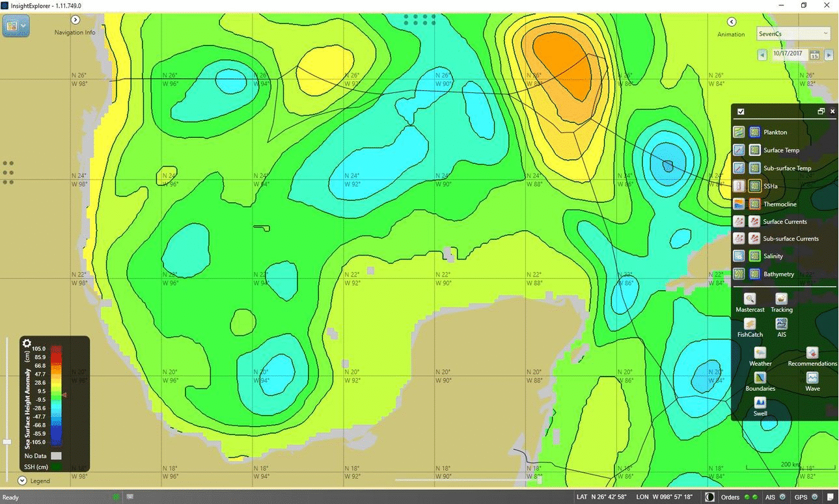Click the LAT coordinate readout
This screenshot has width=839, height=504.
pyautogui.click(x=602, y=497)
